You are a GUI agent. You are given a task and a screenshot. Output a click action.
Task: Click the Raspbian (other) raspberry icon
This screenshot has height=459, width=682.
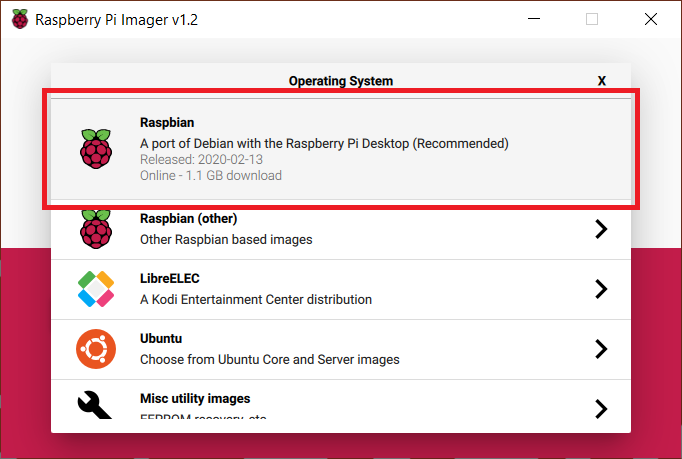(x=96, y=229)
